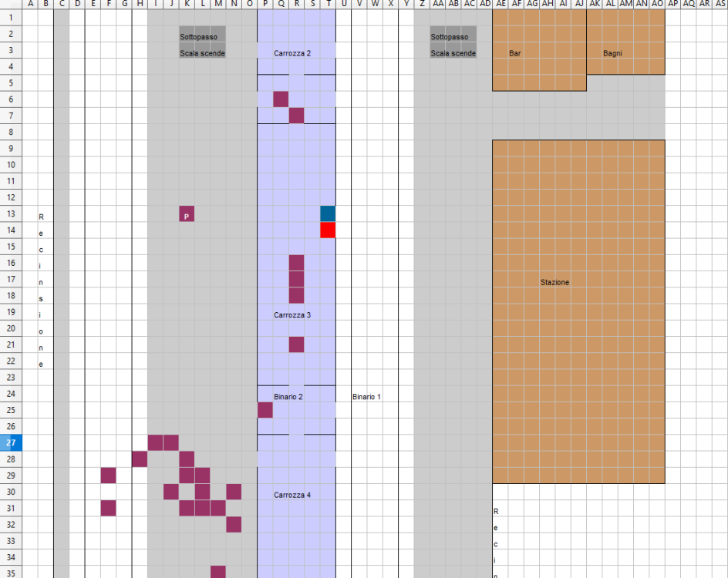Image resolution: width=728 pixels, height=578 pixels.
Task: Click the select-all corner of the grid
Action: pyautogui.click(x=11, y=5)
